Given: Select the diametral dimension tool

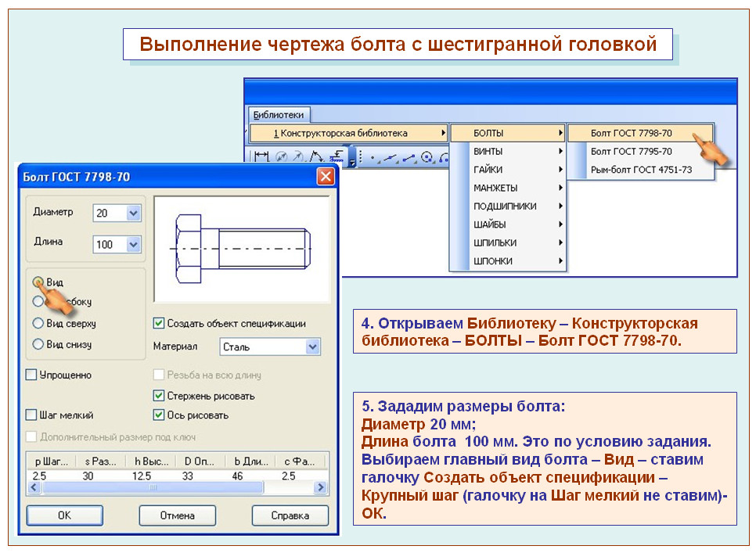Looking at the screenshot, I should [x=280, y=156].
